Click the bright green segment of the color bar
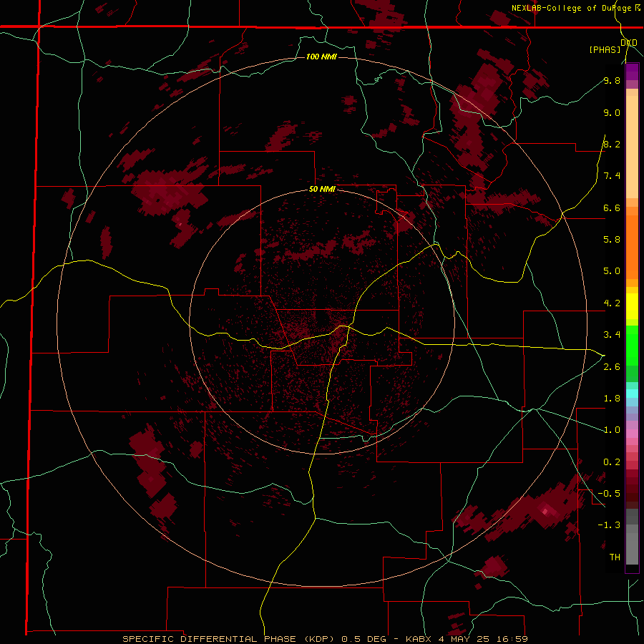Image resolution: width=644 pixels, height=644 pixels. click(x=632, y=346)
